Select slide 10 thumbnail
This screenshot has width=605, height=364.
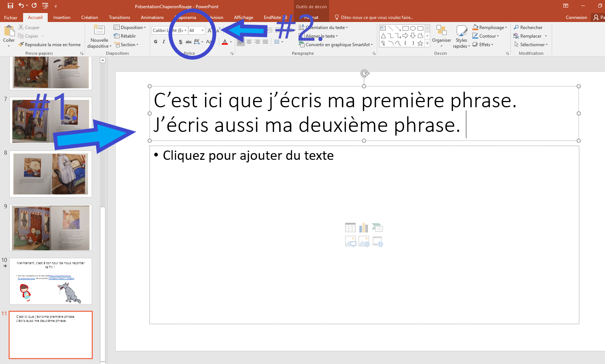tap(51, 281)
